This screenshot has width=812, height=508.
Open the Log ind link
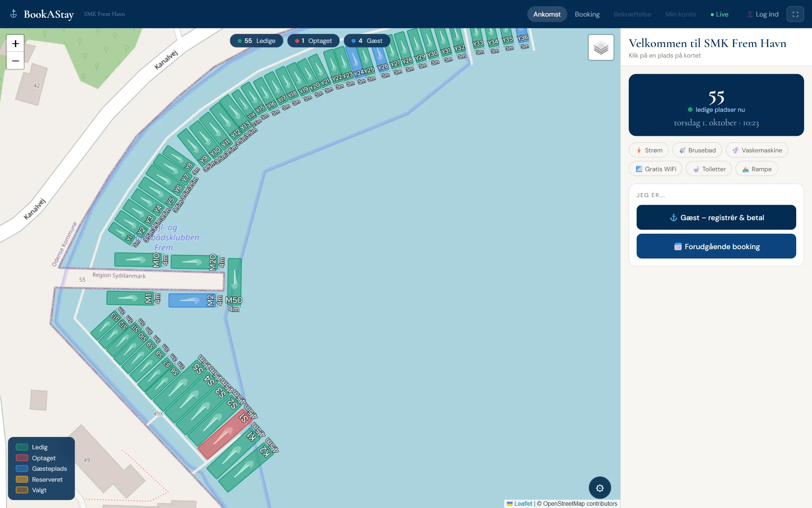pyautogui.click(x=762, y=14)
